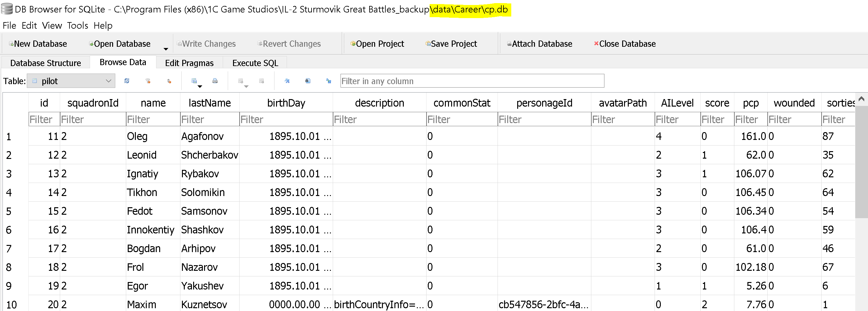This screenshot has height=311, width=868.
Task: Open the View menu
Action: 52,26
